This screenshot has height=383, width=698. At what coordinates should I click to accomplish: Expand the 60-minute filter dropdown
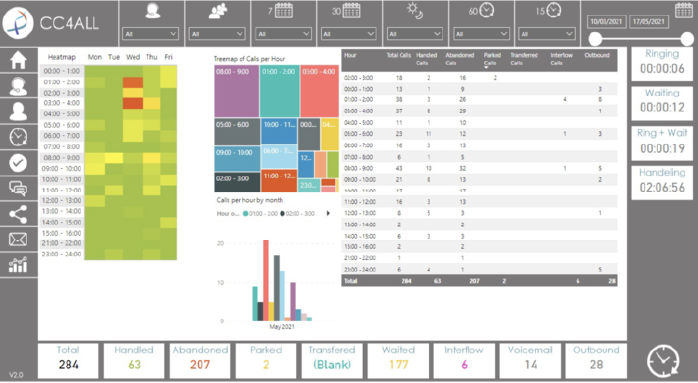(481, 34)
